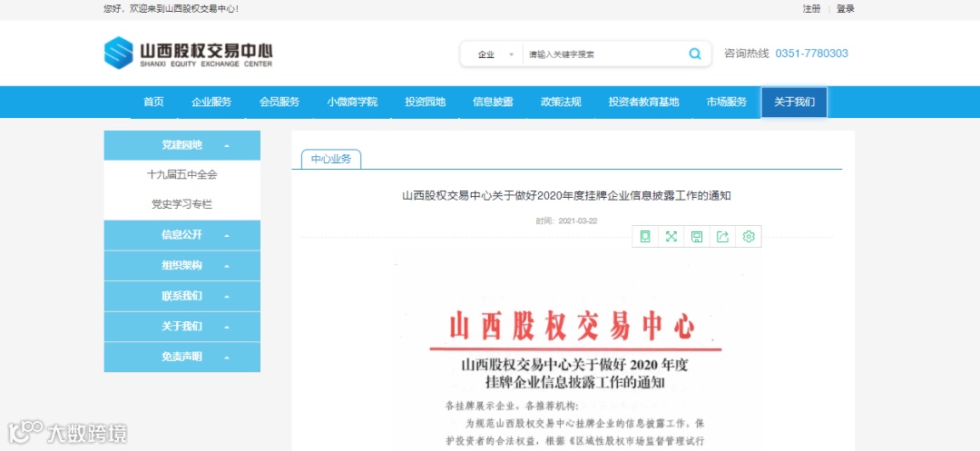Expand the 免责声明 sidebar section

point(181,357)
